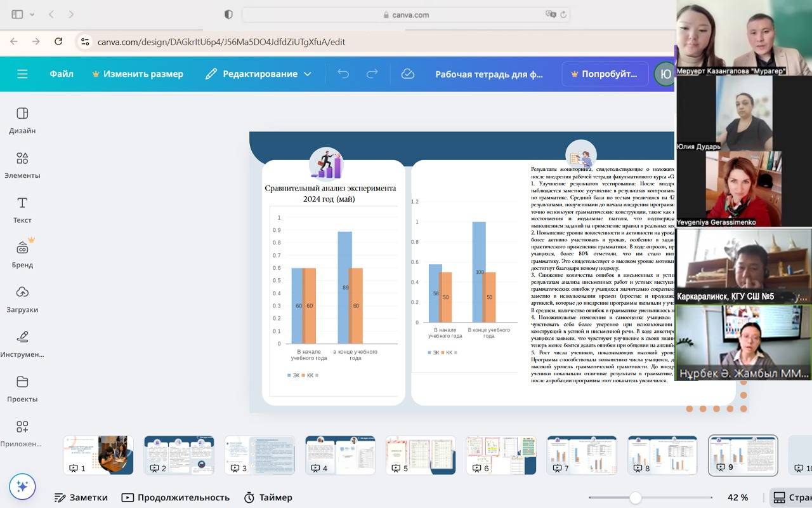Check cloud save status icon
Viewport: 812px width, 508px height.
[x=408, y=74]
